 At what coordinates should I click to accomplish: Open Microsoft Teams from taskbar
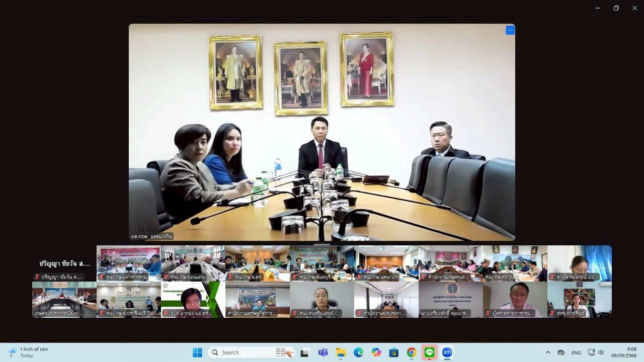coord(323,352)
